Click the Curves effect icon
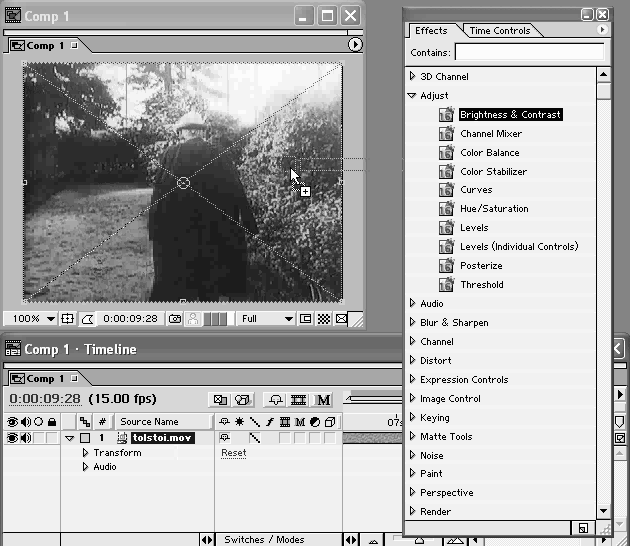Viewport: 630px width, 546px height. [445, 190]
